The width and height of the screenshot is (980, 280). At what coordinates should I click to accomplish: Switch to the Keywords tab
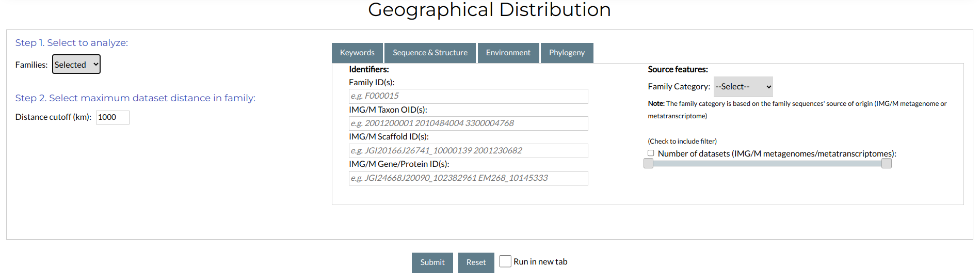pos(357,53)
